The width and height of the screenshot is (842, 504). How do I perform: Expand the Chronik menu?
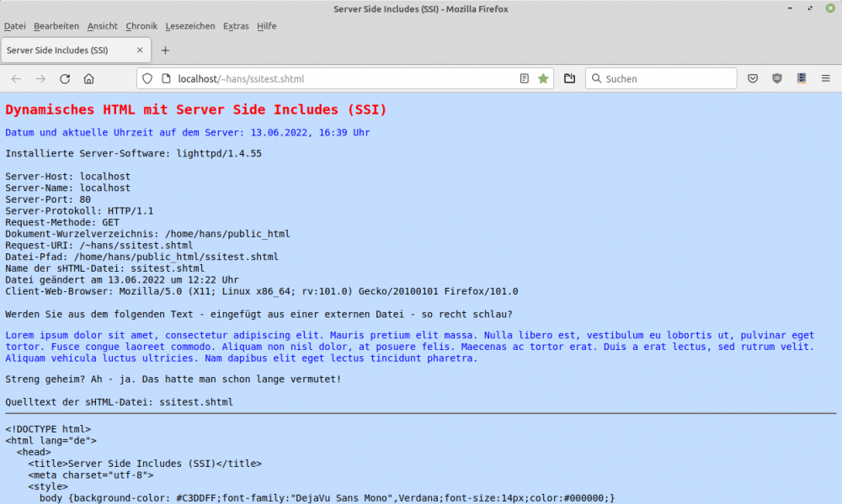(x=141, y=26)
